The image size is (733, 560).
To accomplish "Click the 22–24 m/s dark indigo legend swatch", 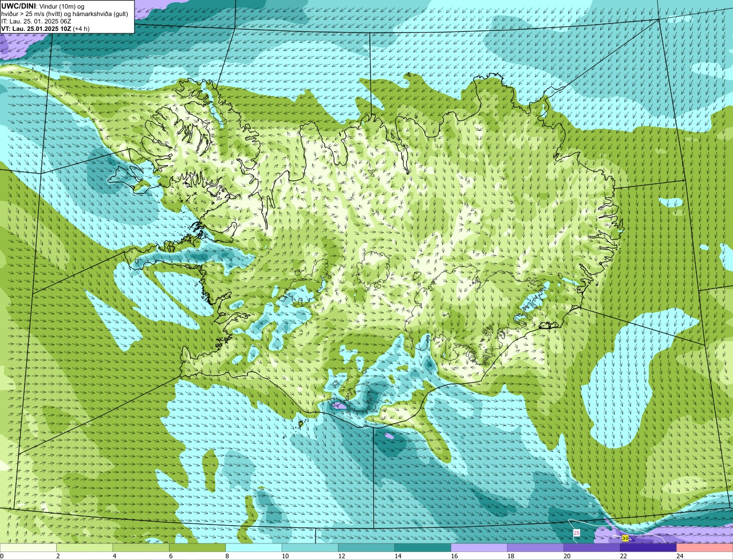I will 648,548.
